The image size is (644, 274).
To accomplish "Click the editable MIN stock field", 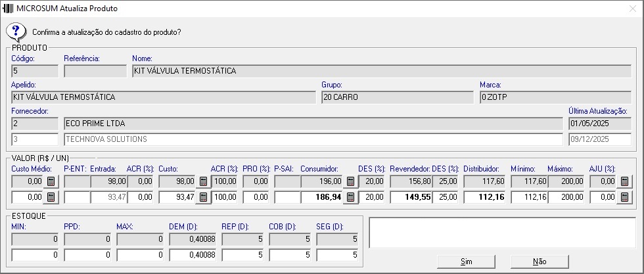I will [35, 254].
